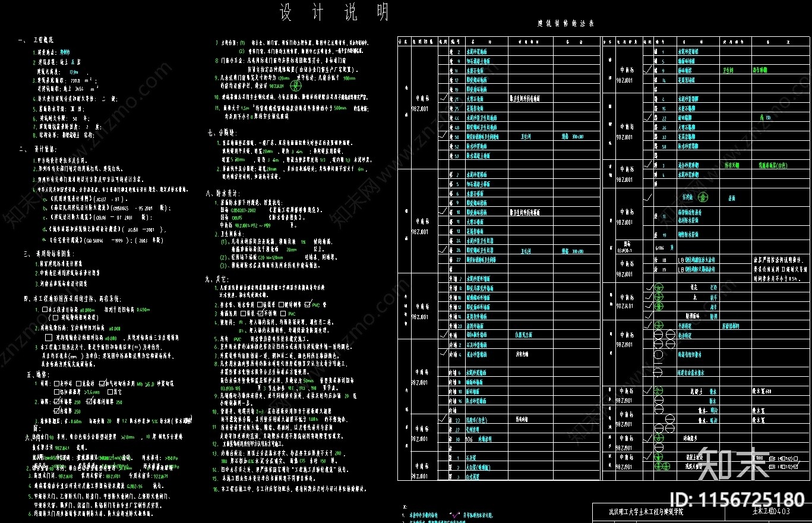Image resolution: width=812 pixels, height=523 pixels.
Task: Click 混合砂浆顶棚 in row 顶3
Action: pos(688,165)
